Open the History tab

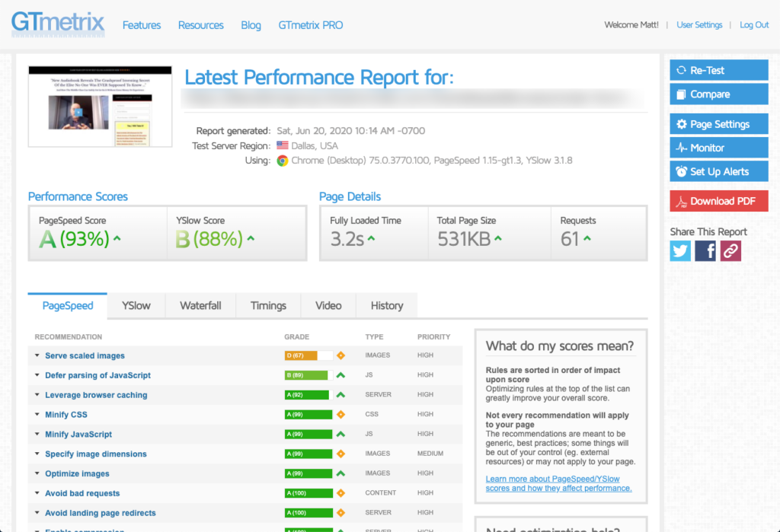tap(387, 306)
